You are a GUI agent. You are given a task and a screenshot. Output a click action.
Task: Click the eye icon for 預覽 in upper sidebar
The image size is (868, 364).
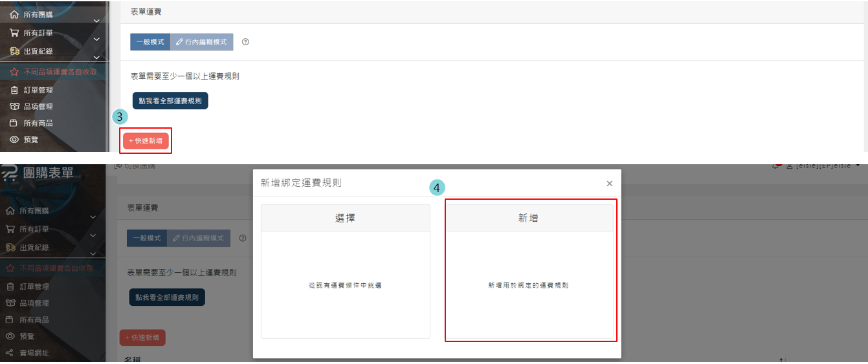coord(14,139)
